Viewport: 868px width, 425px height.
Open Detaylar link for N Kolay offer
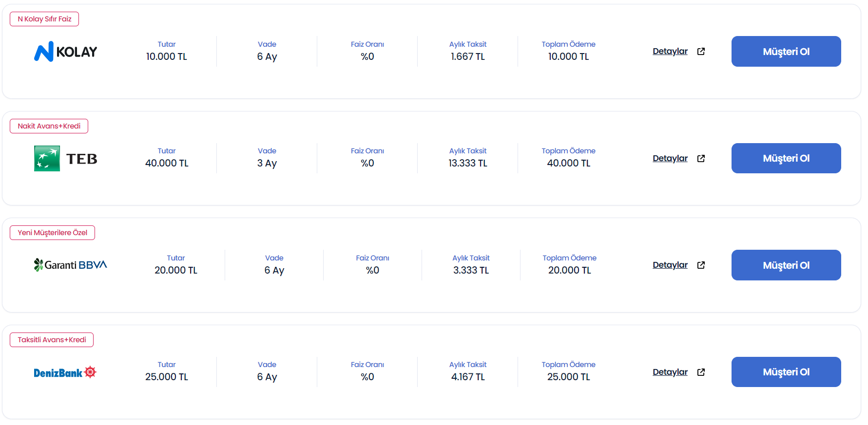click(670, 51)
